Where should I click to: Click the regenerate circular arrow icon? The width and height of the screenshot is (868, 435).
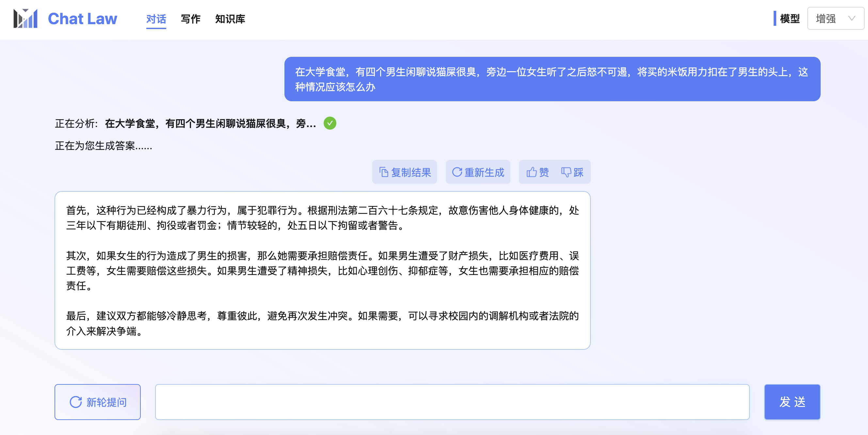[457, 172]
